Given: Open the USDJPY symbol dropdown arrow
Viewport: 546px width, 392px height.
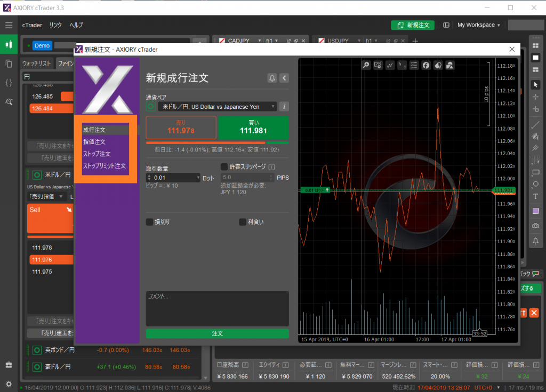Looking at the screenshot, I should coord(359,41).
